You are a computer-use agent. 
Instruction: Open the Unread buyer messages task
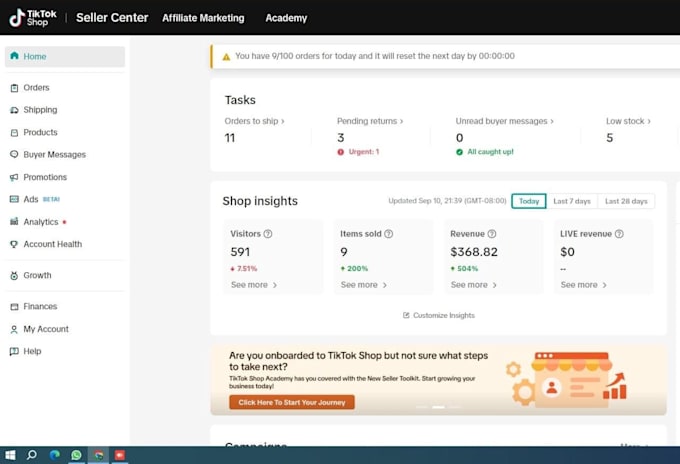click(x=505, y=121)
